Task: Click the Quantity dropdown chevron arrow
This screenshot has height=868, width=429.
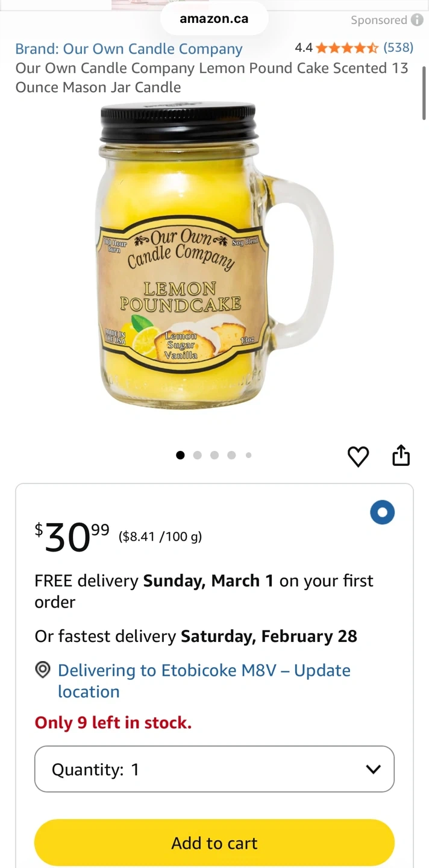Action: coord(374,769)
